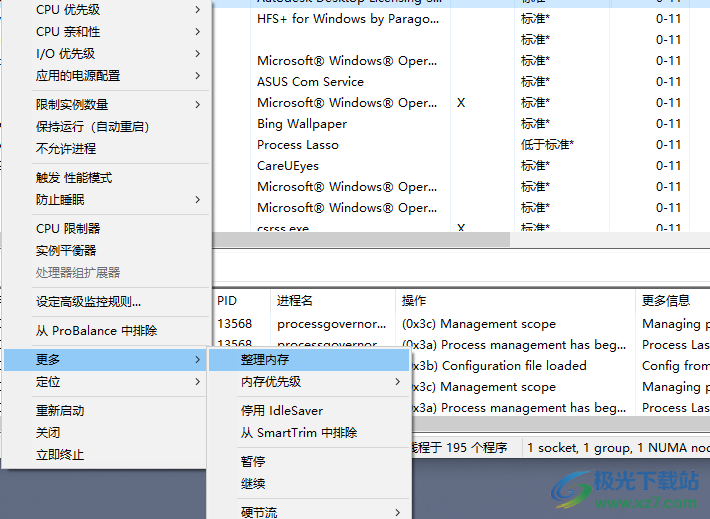710x519 pixels.
Task: Open 设定高级监控规则... dialog
Action: 107,302
